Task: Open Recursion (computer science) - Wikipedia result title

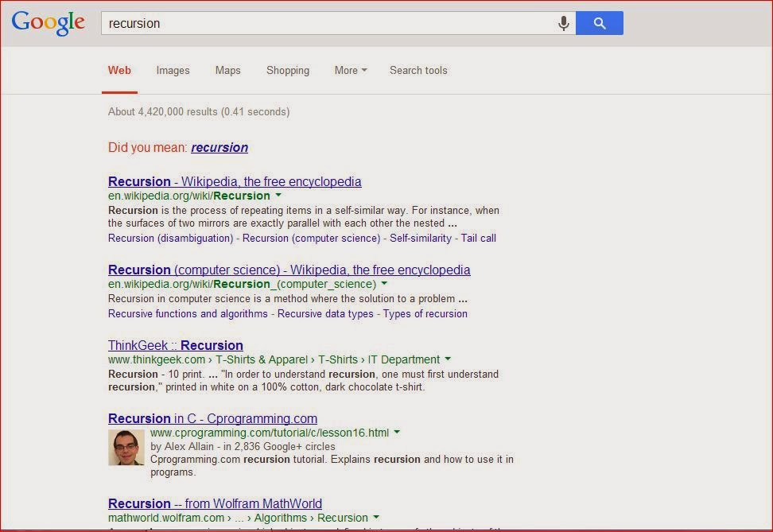Action: (289, 270)
